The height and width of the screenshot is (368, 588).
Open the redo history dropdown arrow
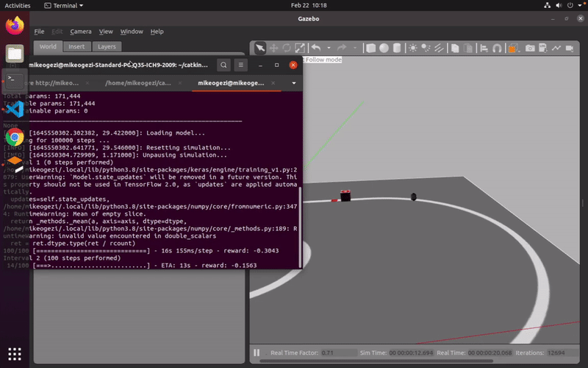point(354,48)
